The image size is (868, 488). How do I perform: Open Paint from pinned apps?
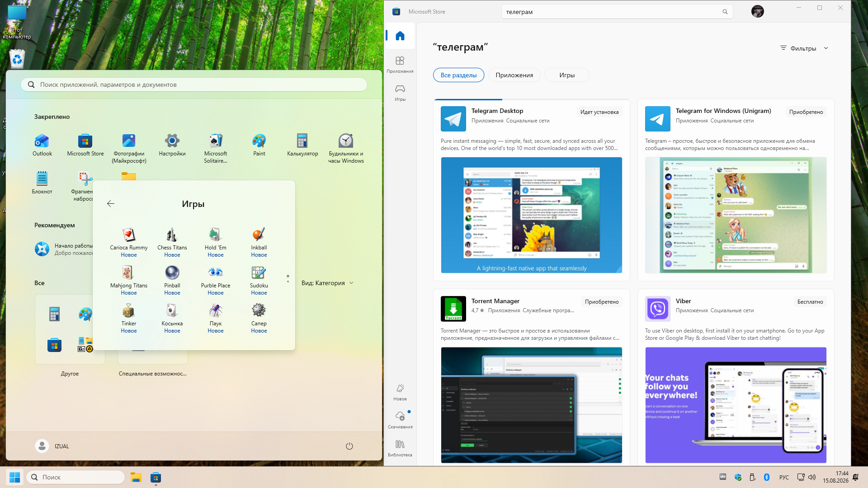point(259,145)
